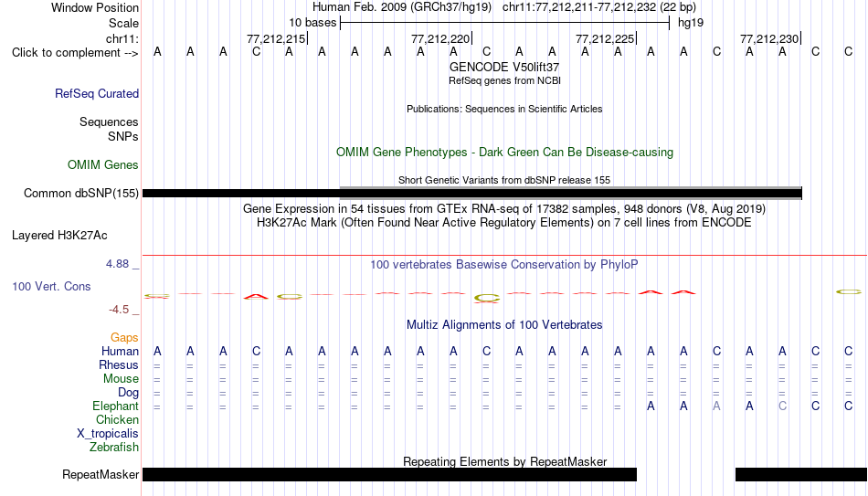Viewport: 868px width, 496px height.
Task: Select the Human species row label
Action: click(x=120, y=351)
